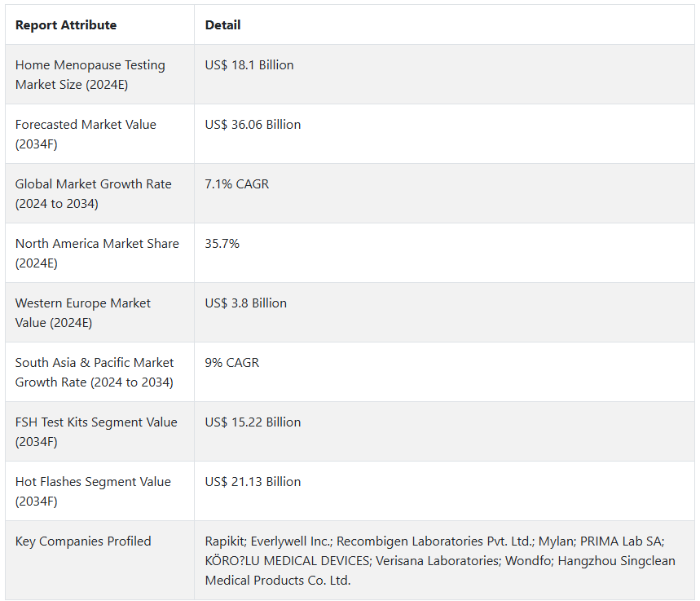Select the Western Europe Market Value cell
Screen dimensions: 700x601
pos(83,312)
